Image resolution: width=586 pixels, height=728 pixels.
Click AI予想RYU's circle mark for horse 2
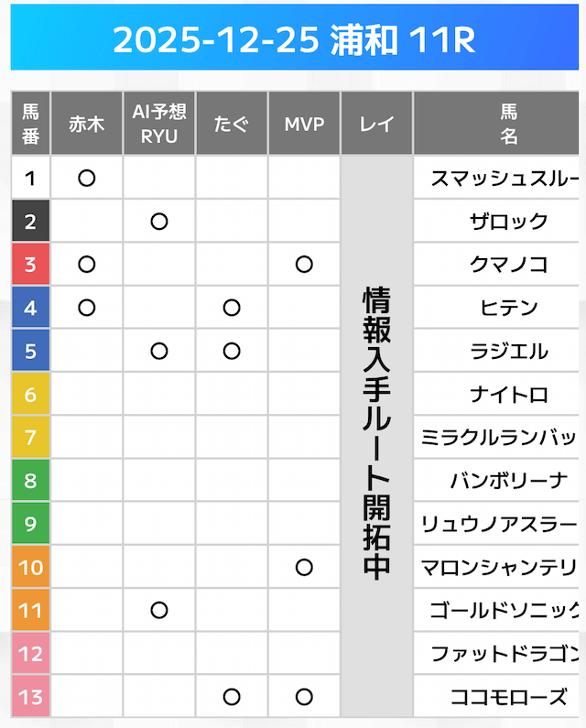[159, 222]
